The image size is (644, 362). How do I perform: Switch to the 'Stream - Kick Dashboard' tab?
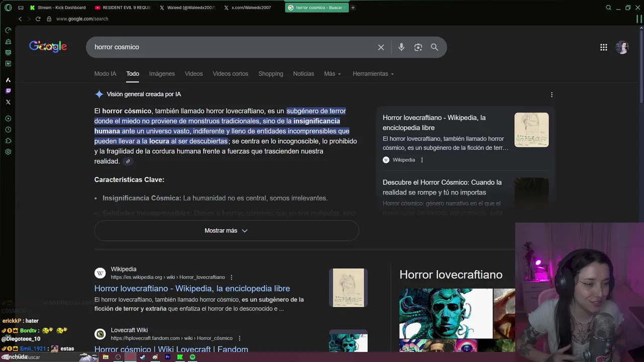point(58,8)
